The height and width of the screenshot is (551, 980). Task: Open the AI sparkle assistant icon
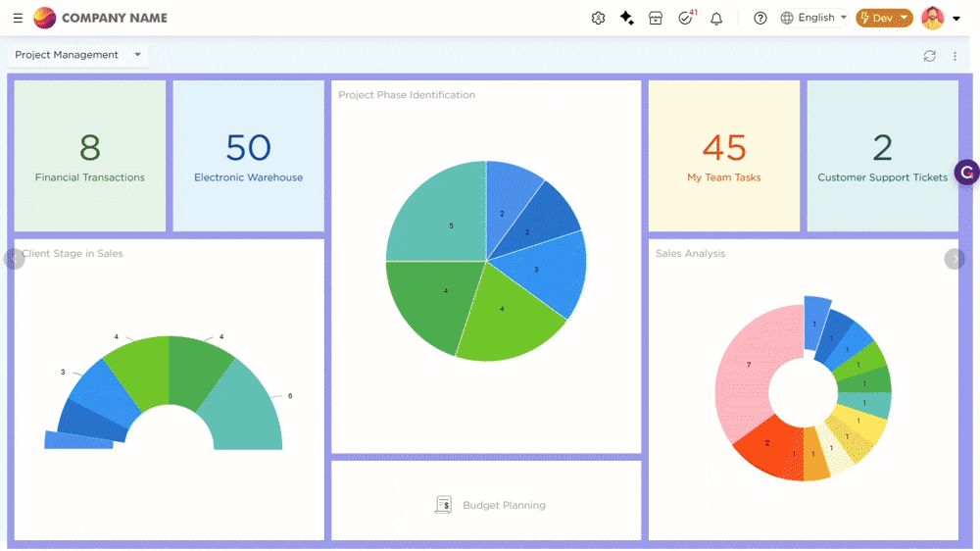click(x=627, y=18)
